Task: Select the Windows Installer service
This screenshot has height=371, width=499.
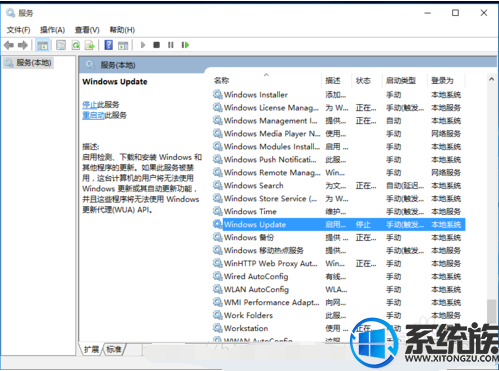Action: [x=256, y=95]
